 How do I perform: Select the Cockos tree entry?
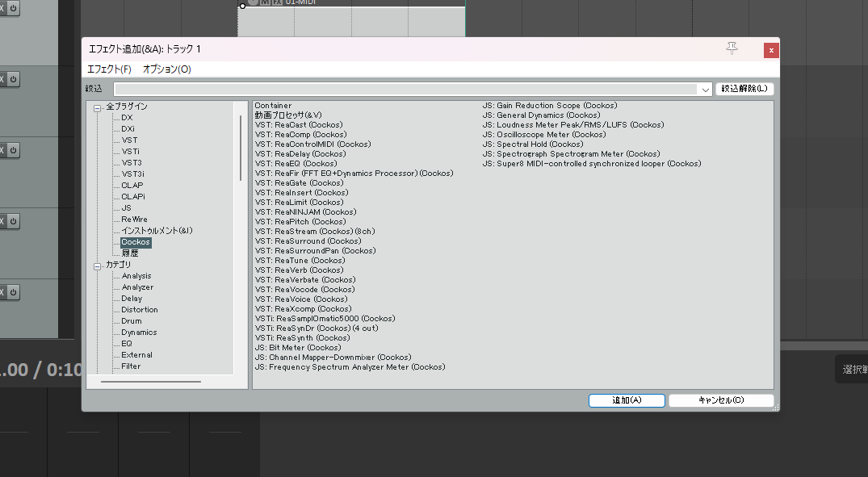click(136, 242)
